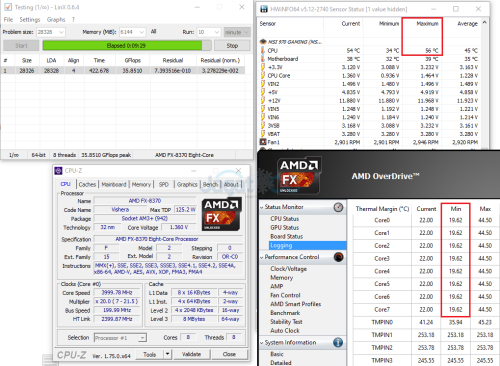Image resolution: width=500 pixels, height=366 pixels.
Task: Switch to the Caches tab in CPU-Z
Action: click(x=87, y=184)
